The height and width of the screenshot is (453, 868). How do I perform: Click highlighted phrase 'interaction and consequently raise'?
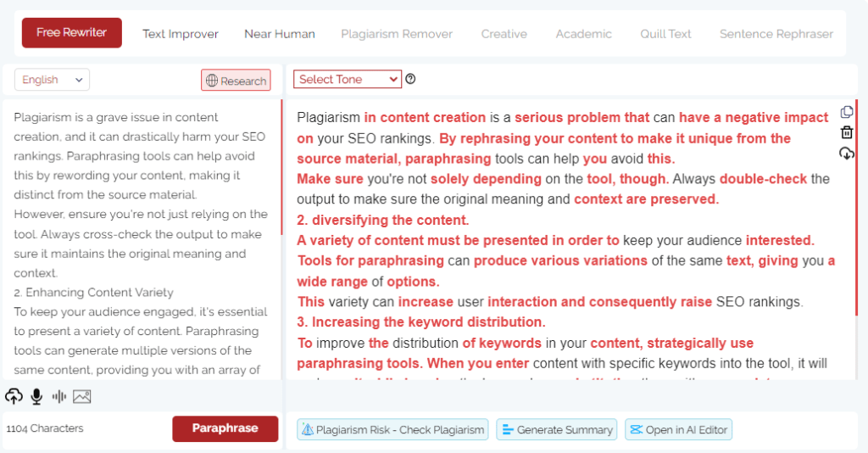pyautogui.click(x=599, y=302)
